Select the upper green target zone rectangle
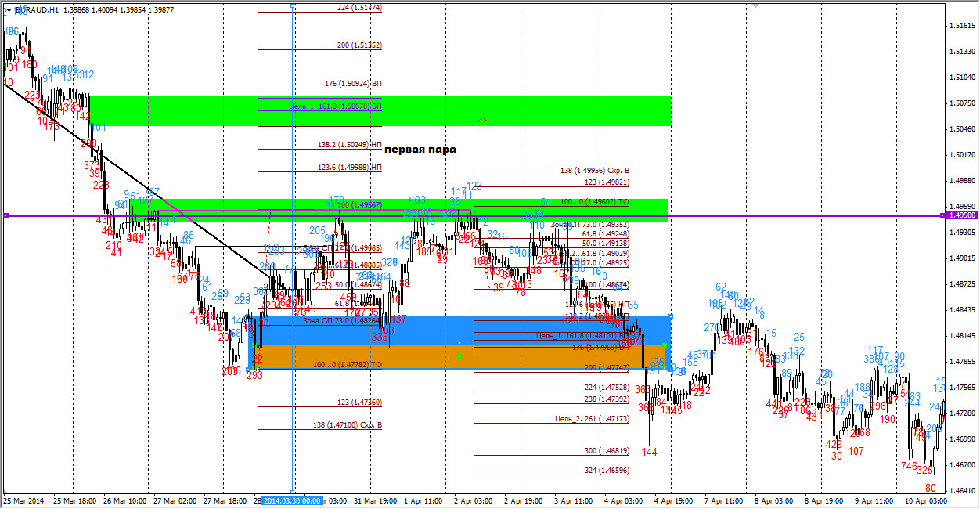980x509 pixels. coord(380,111)
